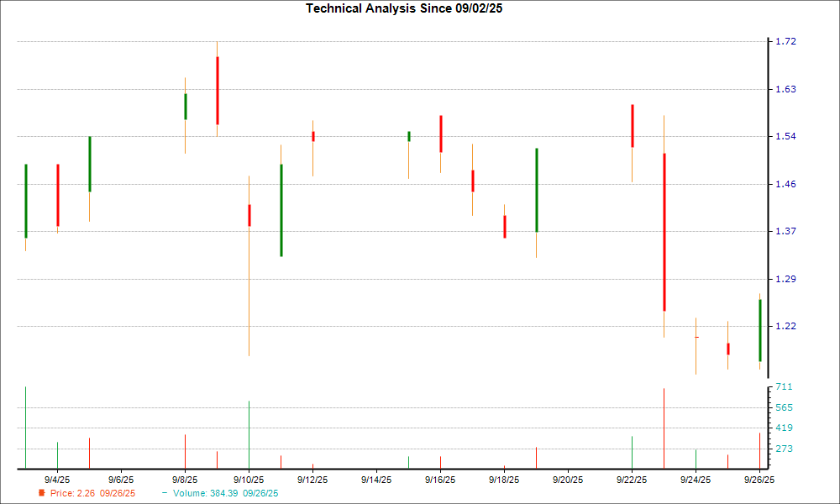This screenshot has width=840, height=504.
Task: Select the long-wick red candle on 9/10
Action: [249, 215]
